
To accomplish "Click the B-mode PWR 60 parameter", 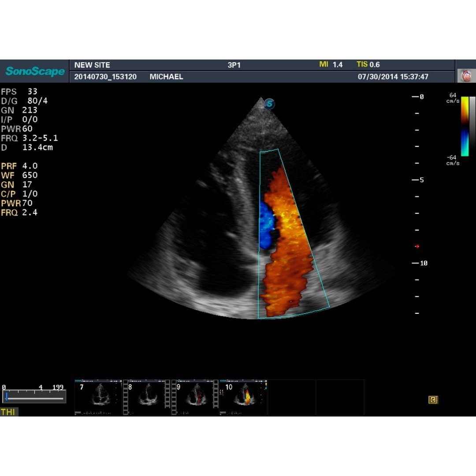I will pyautogui.click(x=17, y=129).
